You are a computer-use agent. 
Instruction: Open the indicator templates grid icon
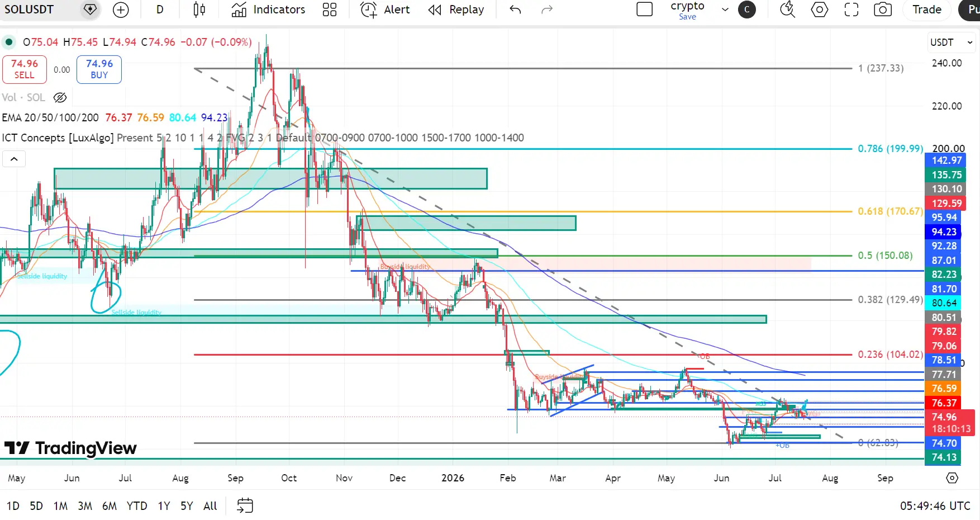click(330, 10)
